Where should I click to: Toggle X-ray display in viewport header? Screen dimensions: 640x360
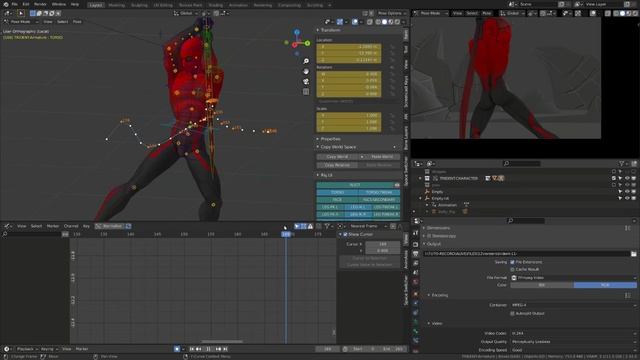[x=370, y=22]
